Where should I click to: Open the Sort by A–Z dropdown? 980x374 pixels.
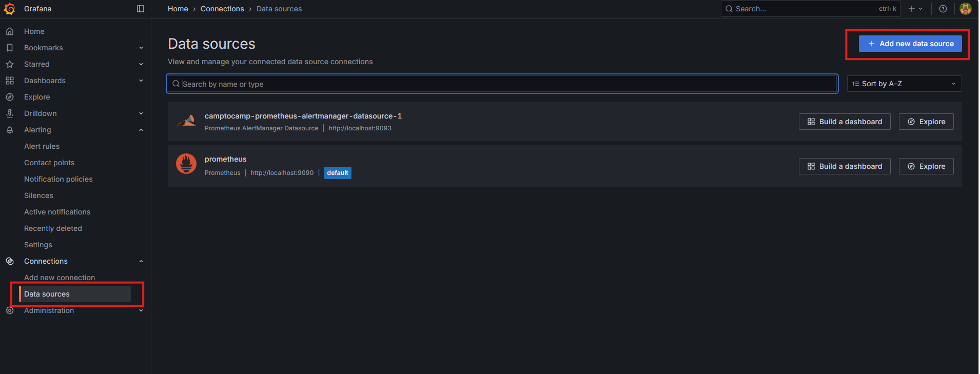click(904, 84)
